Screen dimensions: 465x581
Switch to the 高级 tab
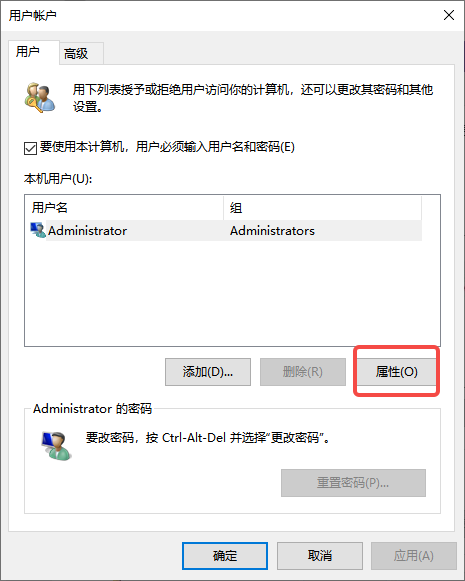[x=76, y=54]
